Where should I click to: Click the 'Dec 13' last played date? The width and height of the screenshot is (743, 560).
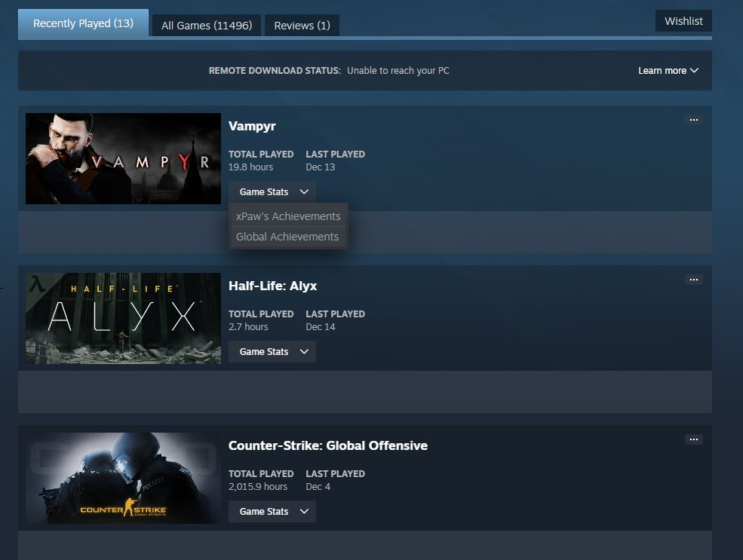pos(321,167)
